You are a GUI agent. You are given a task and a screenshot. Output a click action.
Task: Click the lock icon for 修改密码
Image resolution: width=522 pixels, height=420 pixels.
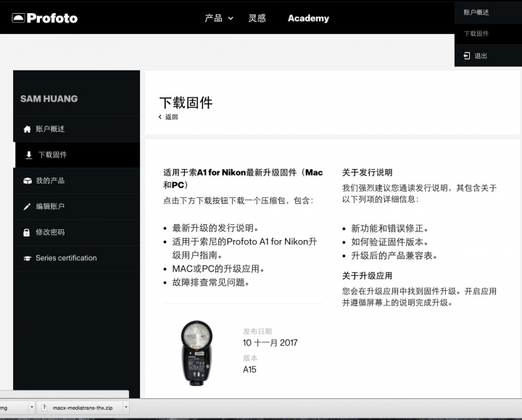point(27,232)
